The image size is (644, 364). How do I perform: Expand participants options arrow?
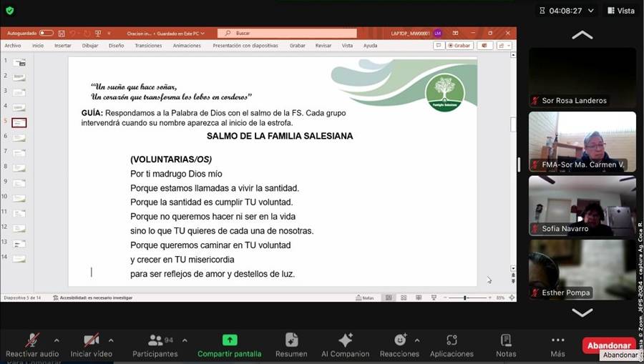(x=185, y=340)
